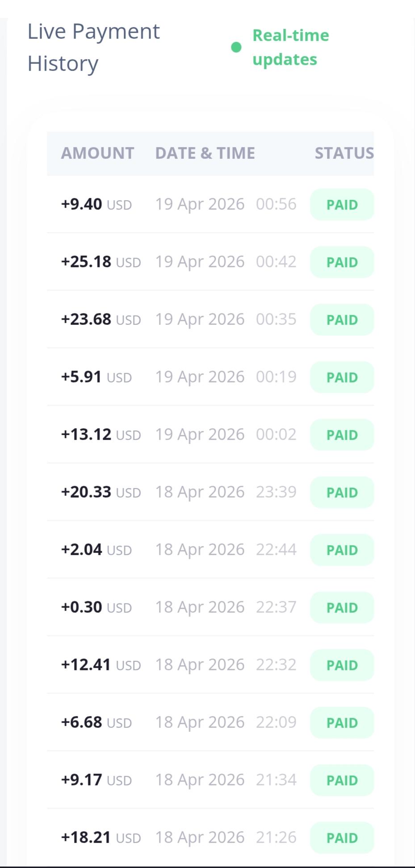Click the +25.18 USD amount
Viewport: 415px width, 868px height.
point(101,262)
